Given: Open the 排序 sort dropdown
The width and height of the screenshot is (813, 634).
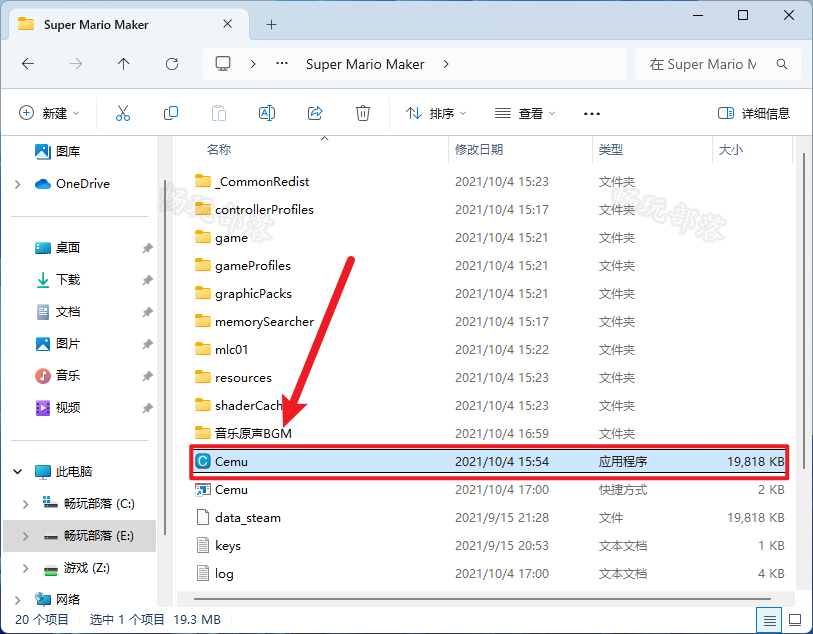Looking at the screenshot, I should 436,113.
